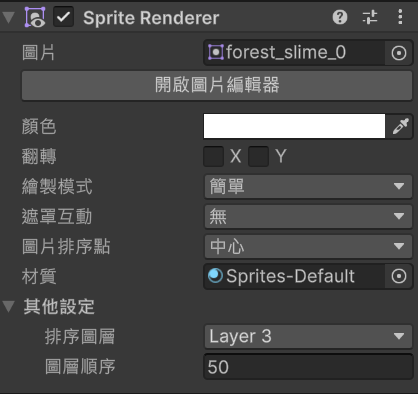418x394 pixels.
Task: Click the 圖片排序點 property label
Action: coord(66,246)
